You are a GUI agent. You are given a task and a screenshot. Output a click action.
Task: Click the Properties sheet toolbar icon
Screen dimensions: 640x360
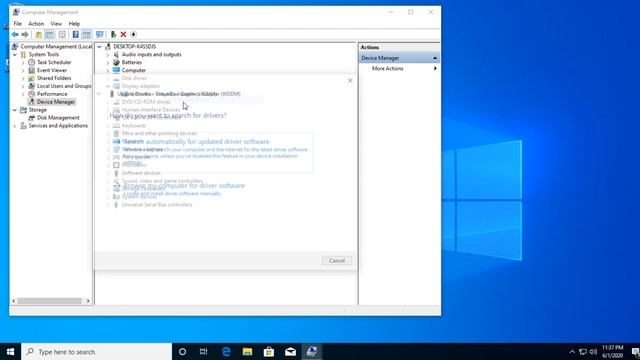tap(62, 35)
